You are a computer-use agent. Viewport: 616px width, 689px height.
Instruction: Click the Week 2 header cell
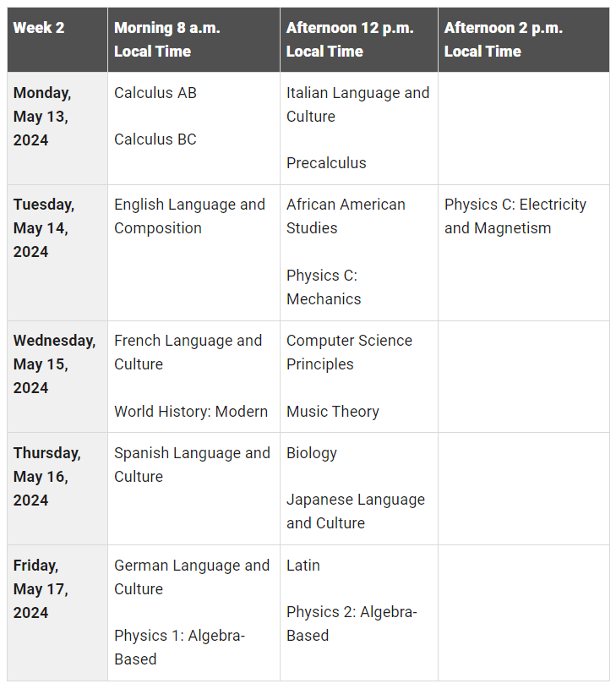[x=39, y=28]
